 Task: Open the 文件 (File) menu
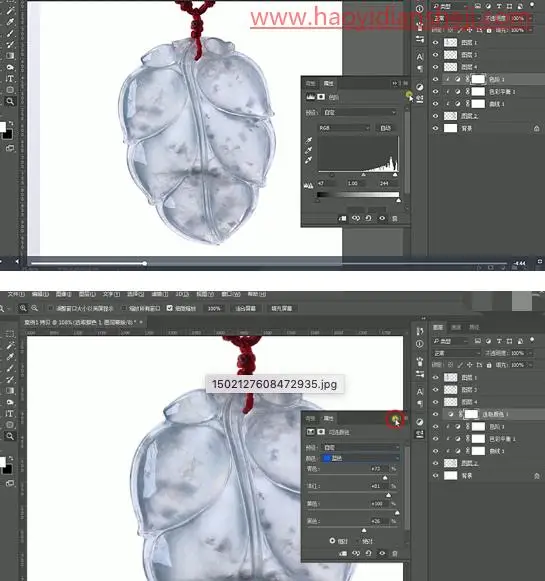tap(16, 294)
